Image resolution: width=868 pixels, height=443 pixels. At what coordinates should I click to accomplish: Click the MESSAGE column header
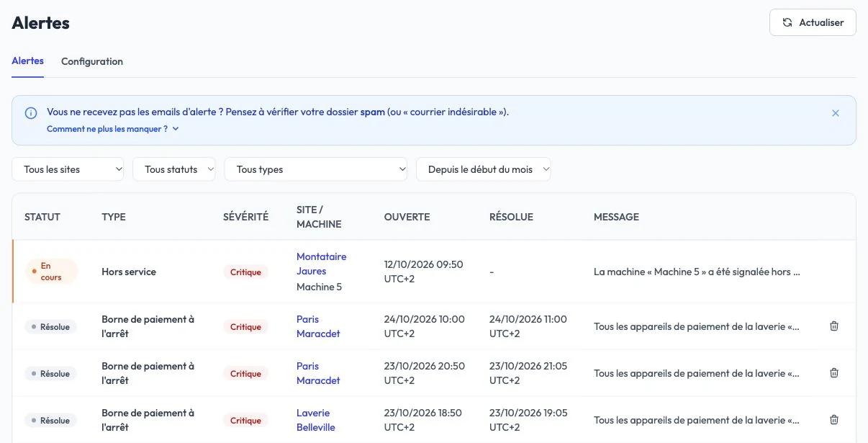pyautogui.click(x=616, y=217)
